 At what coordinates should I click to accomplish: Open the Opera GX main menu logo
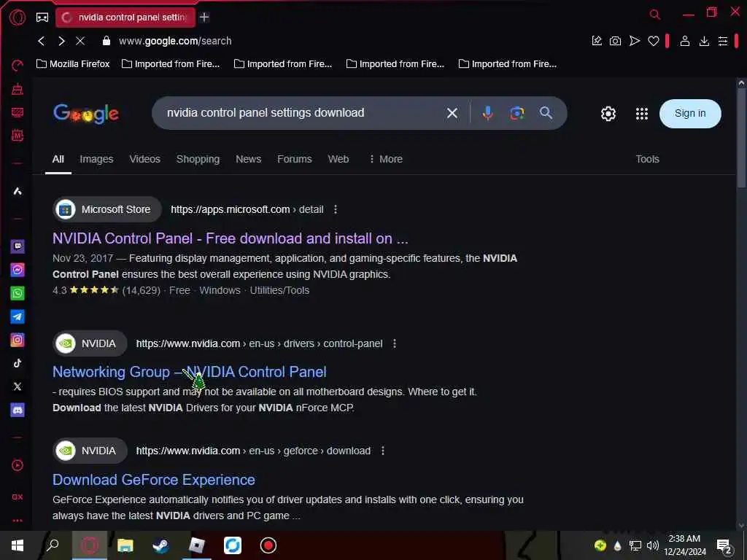click(18, 17)
